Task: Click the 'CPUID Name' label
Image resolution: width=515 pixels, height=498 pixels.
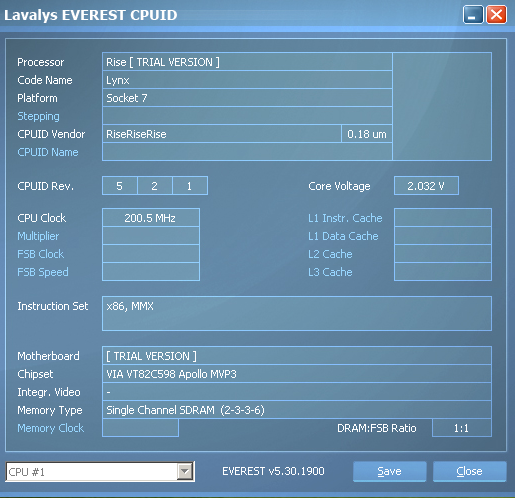Action: click(48, 152)
